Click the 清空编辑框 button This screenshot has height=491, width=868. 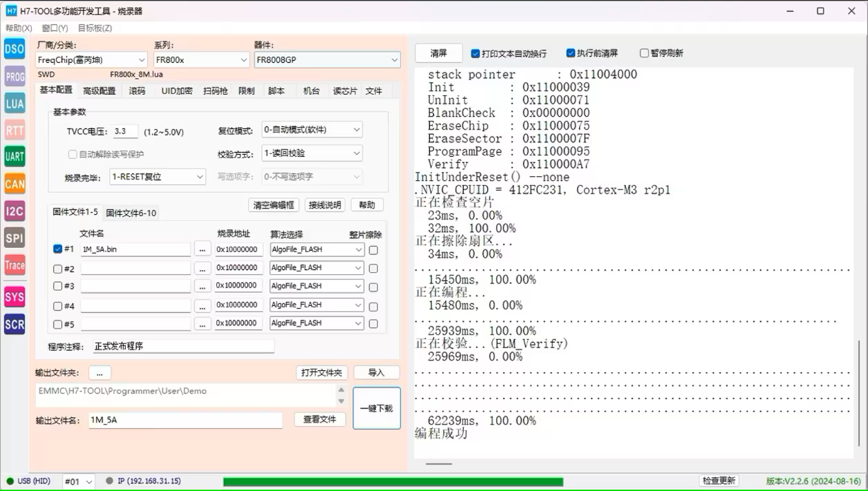click(274, 205)
